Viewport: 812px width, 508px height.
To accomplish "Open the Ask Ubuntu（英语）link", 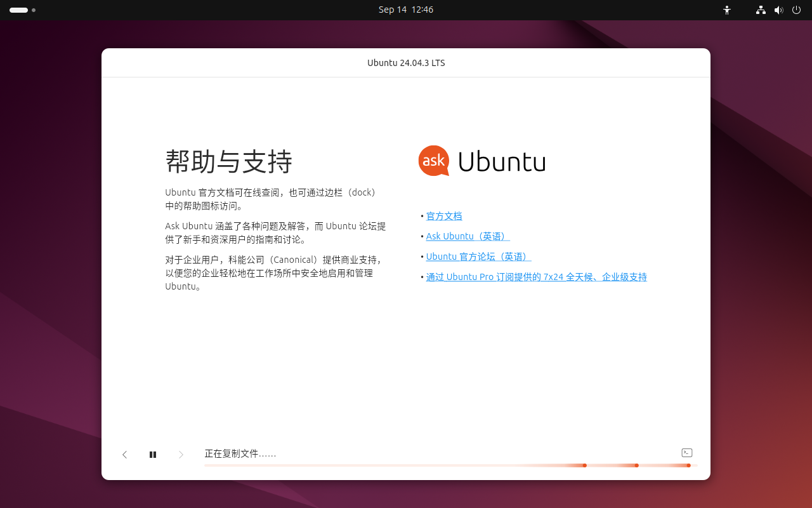I will point(468,236).
